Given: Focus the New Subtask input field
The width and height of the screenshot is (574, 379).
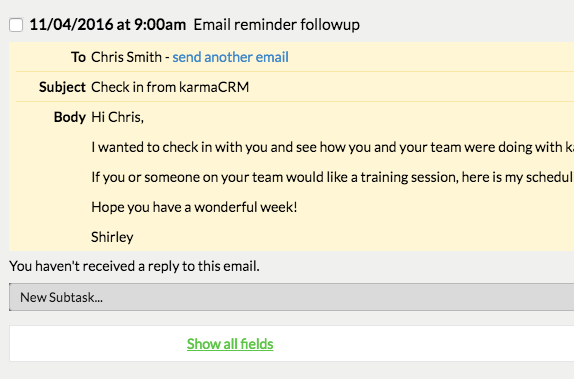Looking at the screenshot, I should pyautogui.click(x=291, y=297).
